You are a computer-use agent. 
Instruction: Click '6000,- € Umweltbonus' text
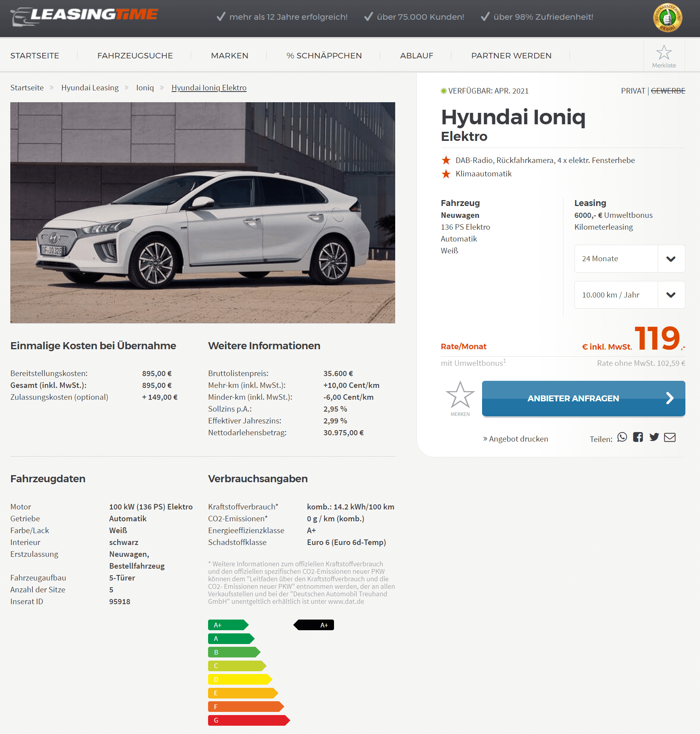(614, 215)
